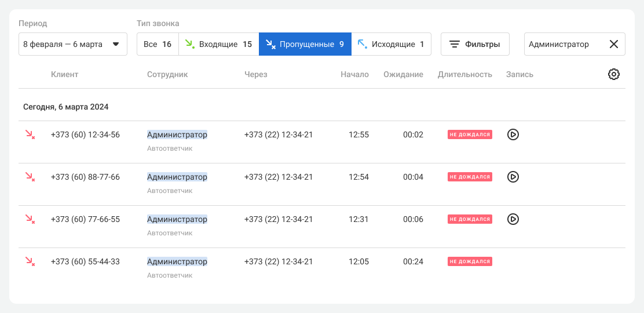This screenshot has height=313, width=644.
Task: Click missed call icon for +373 (60) 77-66-55
Action: (x=30, y=219)
